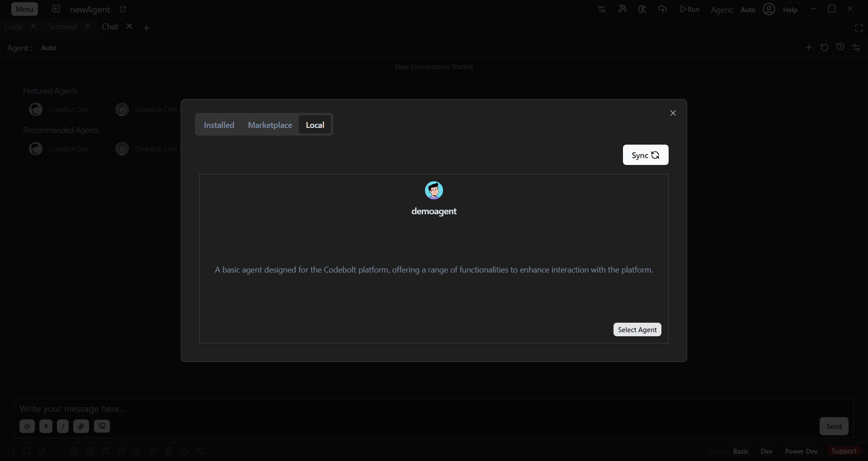The height and width of the screenshot is (461, 868).
Task: Close the Code tab
Action: click(x=33, y=26)
